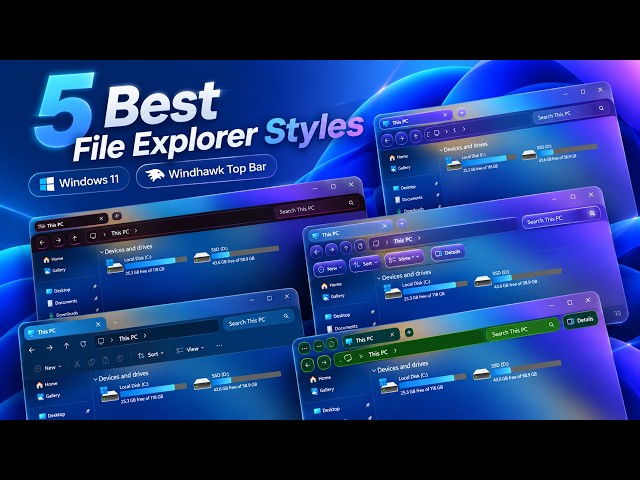Viewport: 640px width, 480px height.
Task: Click This PC breadcrumb in green address bar
Action: click(x=378, y=353)
